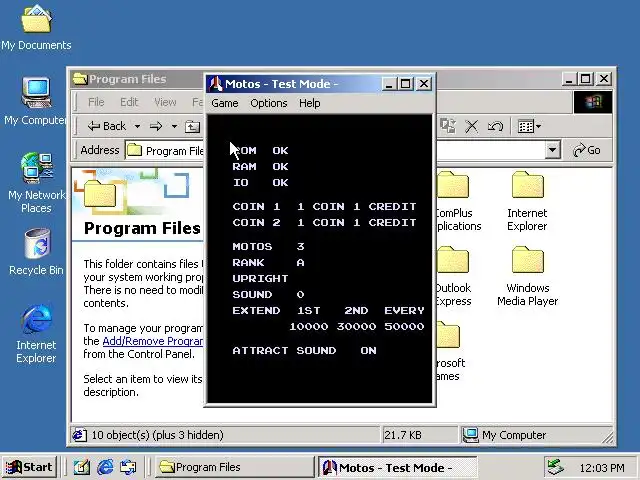This screenshot has height=480, width=640.
Task: Close the Program Files window
Action: pos(604,79)
